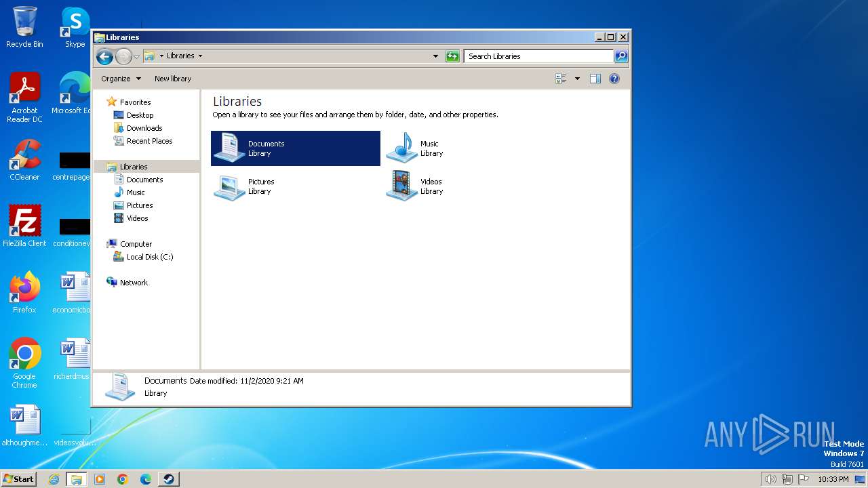
Task: Open the Organize menu
Action: coord(121,79)
